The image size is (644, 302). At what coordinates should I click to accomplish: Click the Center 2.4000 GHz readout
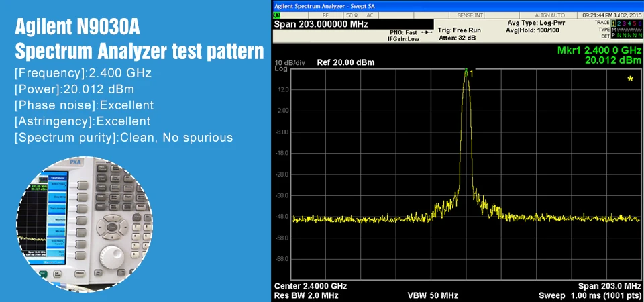(311, 286)
